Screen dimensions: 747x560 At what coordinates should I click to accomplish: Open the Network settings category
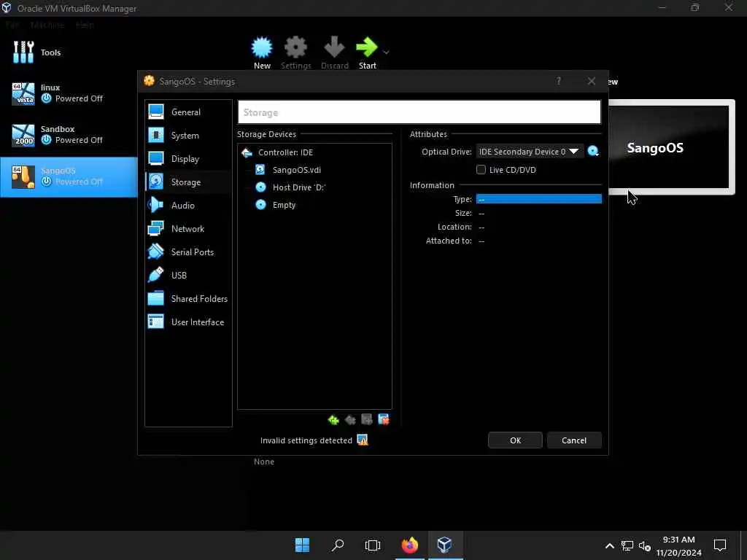(x=188, y=228)
